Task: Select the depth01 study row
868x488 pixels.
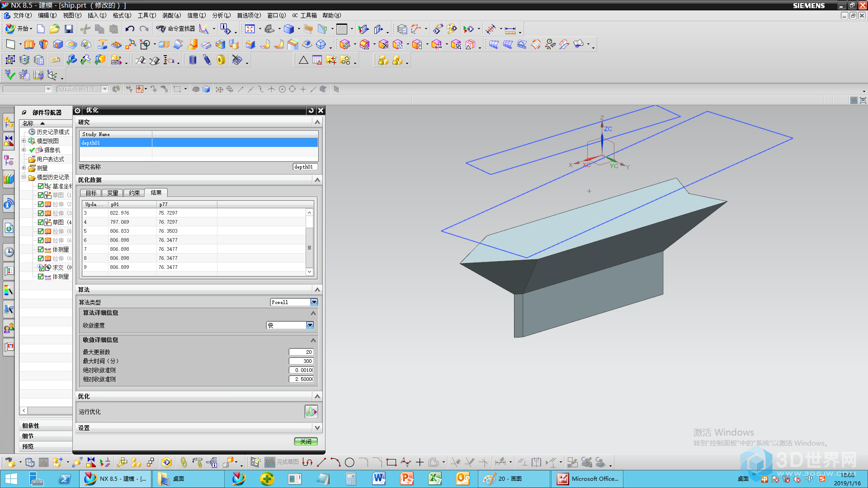Action: tap(199, 143)
